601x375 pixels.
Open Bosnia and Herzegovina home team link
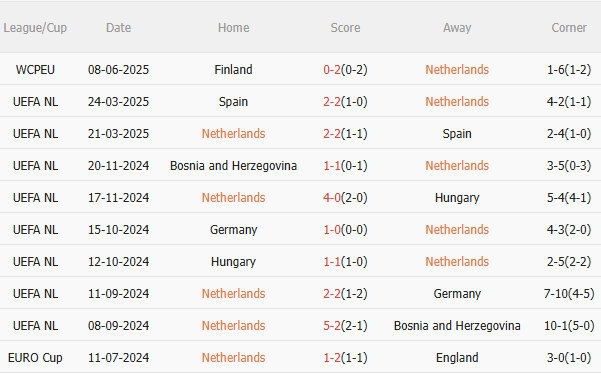[233, 166]
